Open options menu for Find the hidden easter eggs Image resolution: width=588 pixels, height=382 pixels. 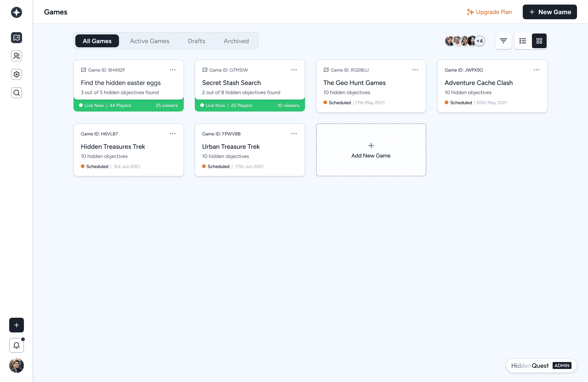(173, 70)
